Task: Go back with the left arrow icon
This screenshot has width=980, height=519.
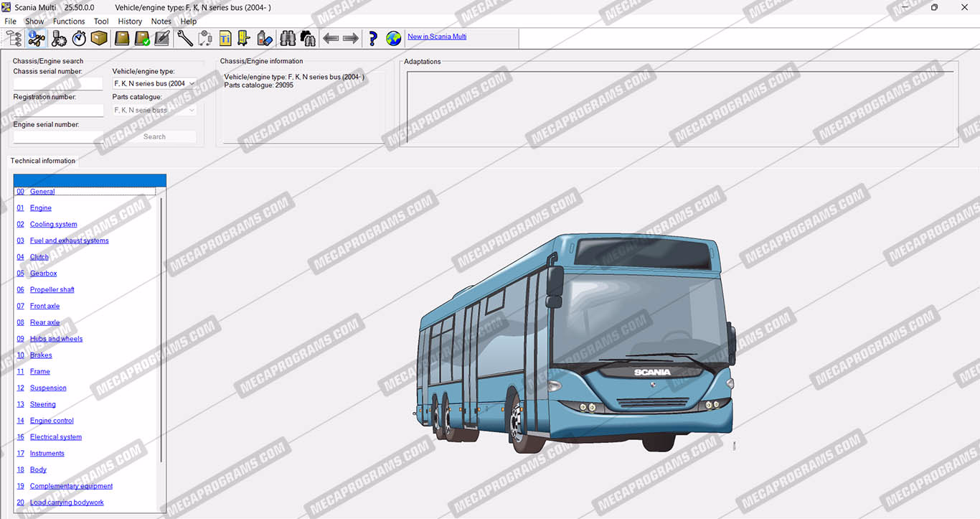Action: tap(331, 38)
